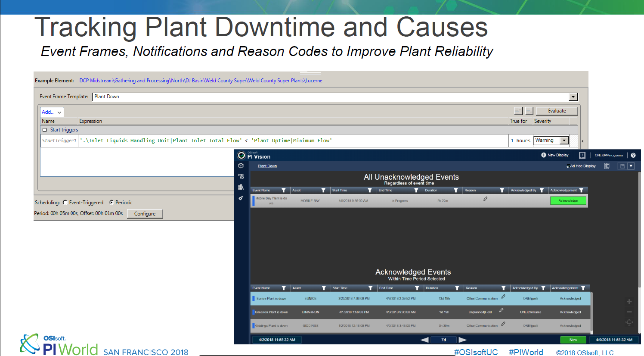This screenshot has height=356, width=644.
Task: Select the Cimarron Plant is down row
Action: click(420, 312)
